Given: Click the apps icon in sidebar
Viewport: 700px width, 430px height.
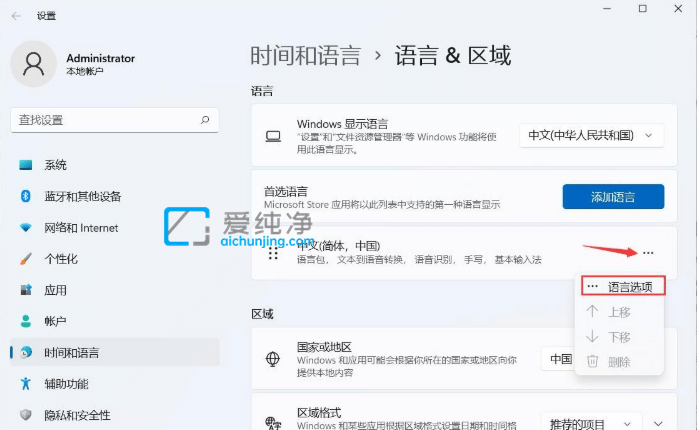Looking at the screenshot, I should click(26, 290).
